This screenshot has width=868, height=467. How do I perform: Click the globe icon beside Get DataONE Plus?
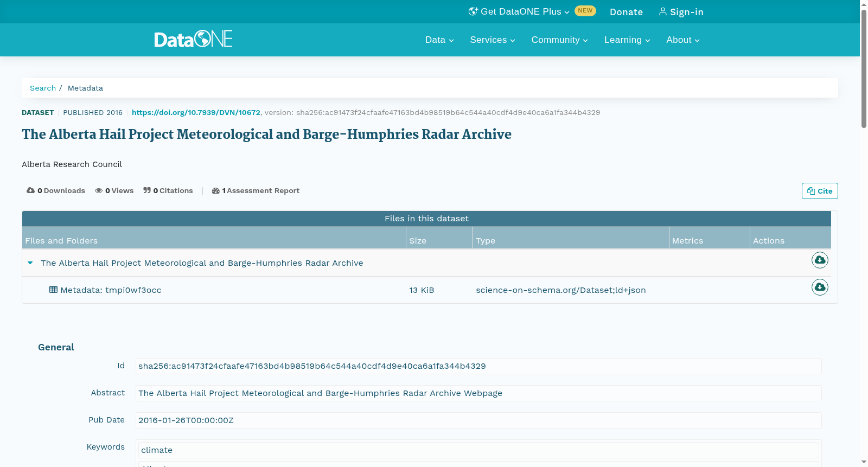click(473, 11)
